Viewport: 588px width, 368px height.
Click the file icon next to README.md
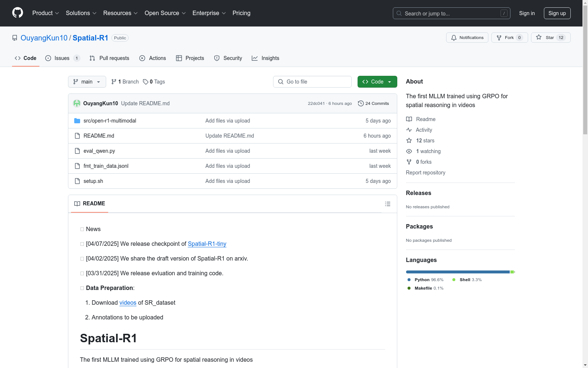(77, 136)
